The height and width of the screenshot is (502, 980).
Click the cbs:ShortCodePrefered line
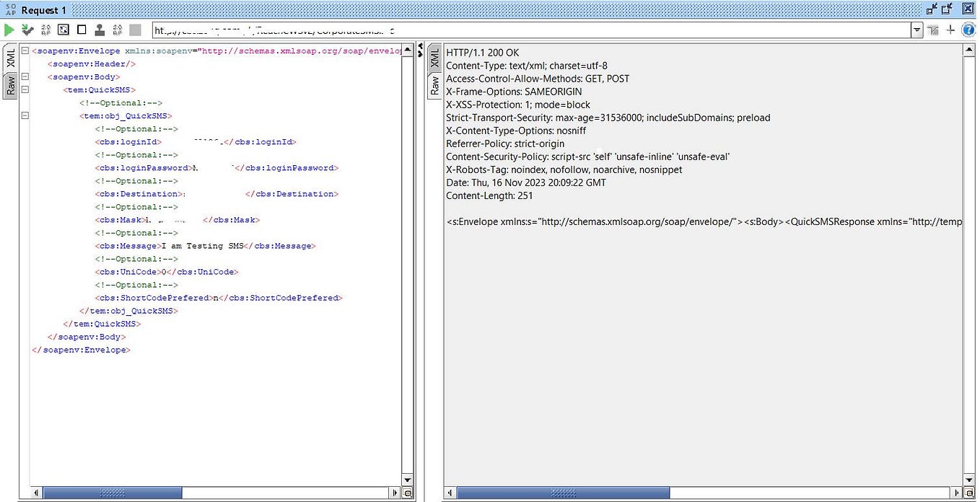(219, 298)
